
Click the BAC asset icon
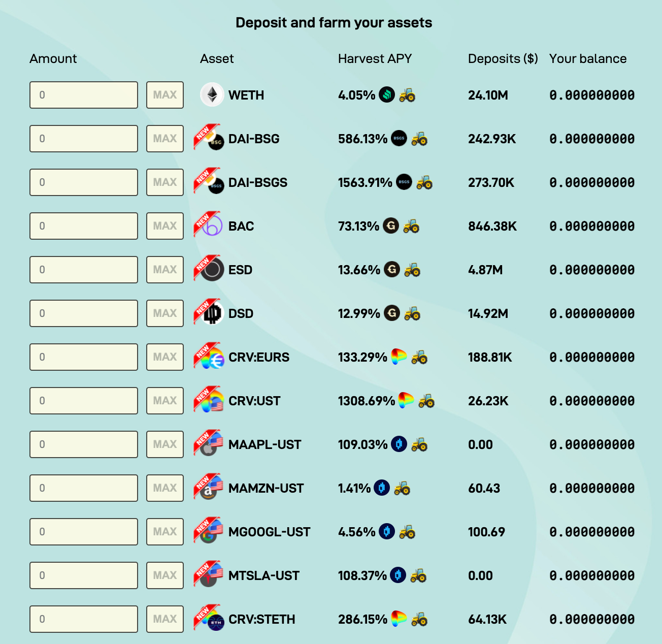(x=212, y=226)
